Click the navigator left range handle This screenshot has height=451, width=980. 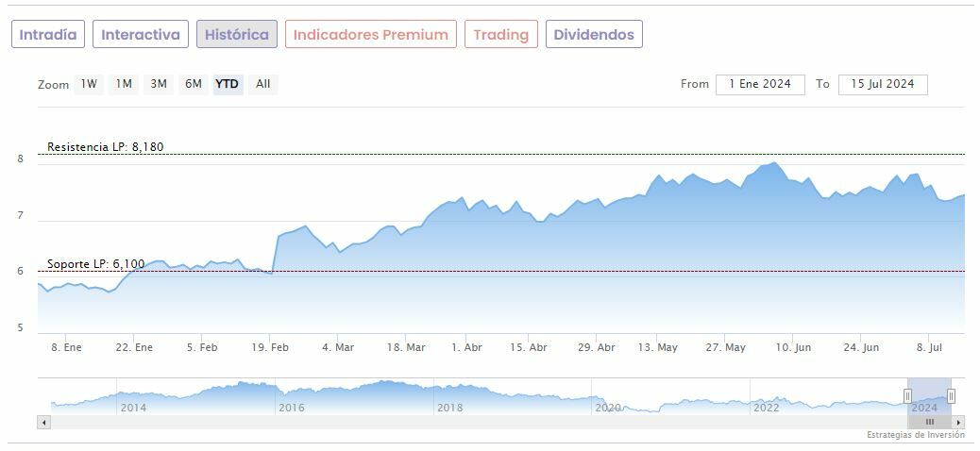(908, 396)
